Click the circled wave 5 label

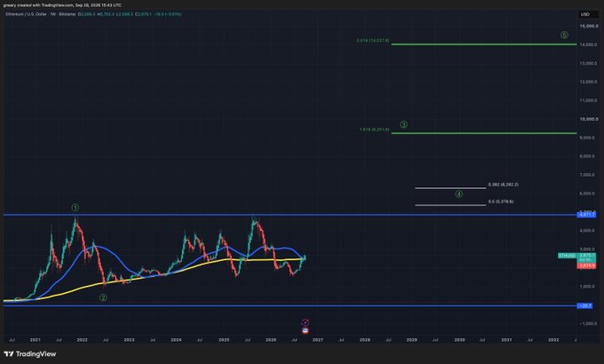click(x=564, y=35)
